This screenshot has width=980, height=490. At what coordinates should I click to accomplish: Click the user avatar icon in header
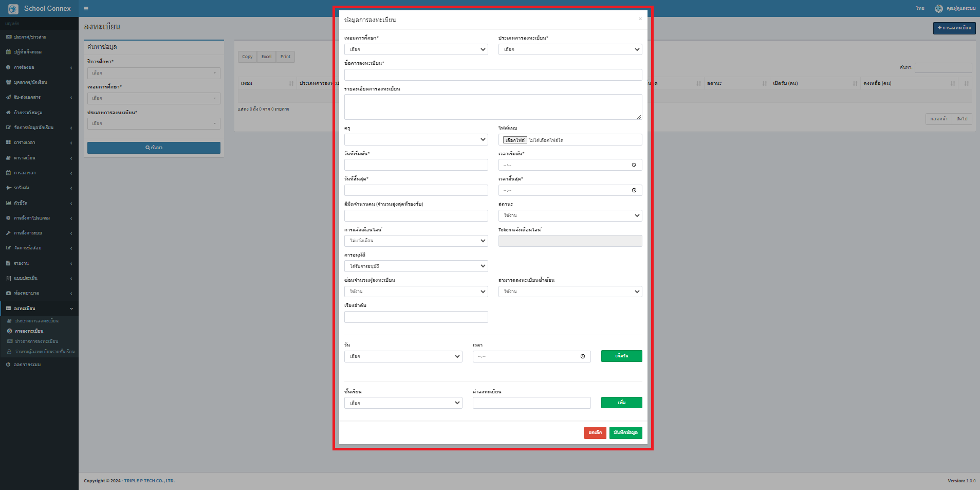[939, 8]
